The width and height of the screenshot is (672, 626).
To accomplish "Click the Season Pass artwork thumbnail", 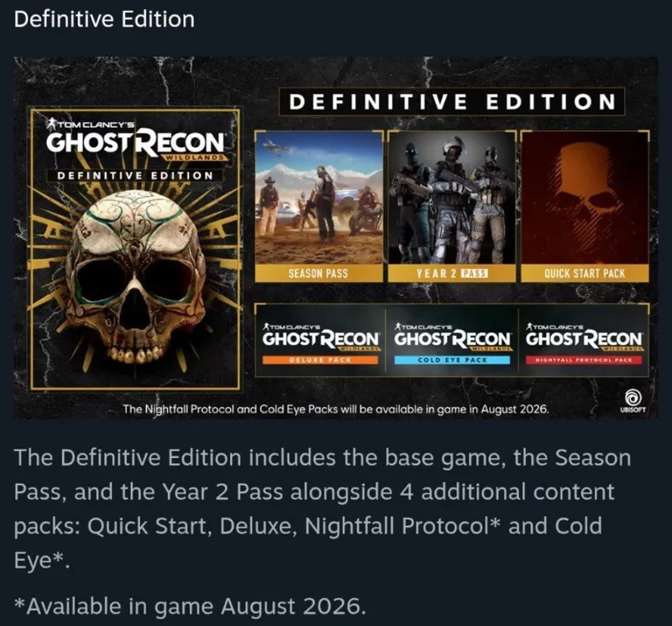I will pos(318,197).
